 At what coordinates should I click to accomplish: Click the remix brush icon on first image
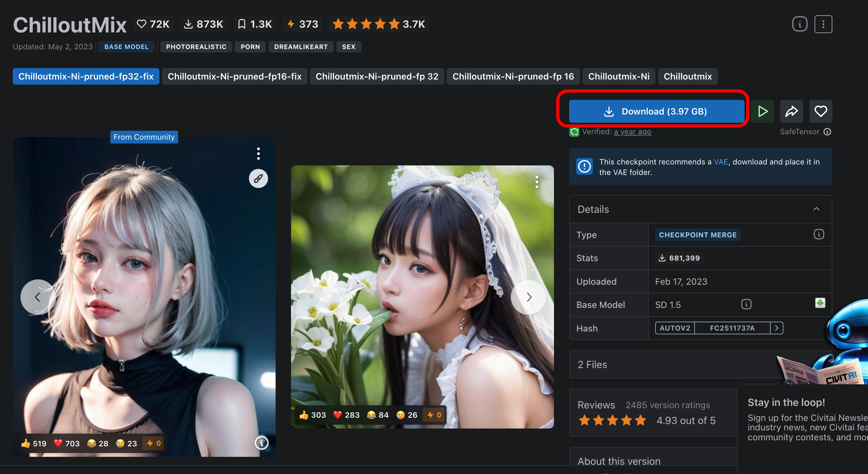point(258,178)
